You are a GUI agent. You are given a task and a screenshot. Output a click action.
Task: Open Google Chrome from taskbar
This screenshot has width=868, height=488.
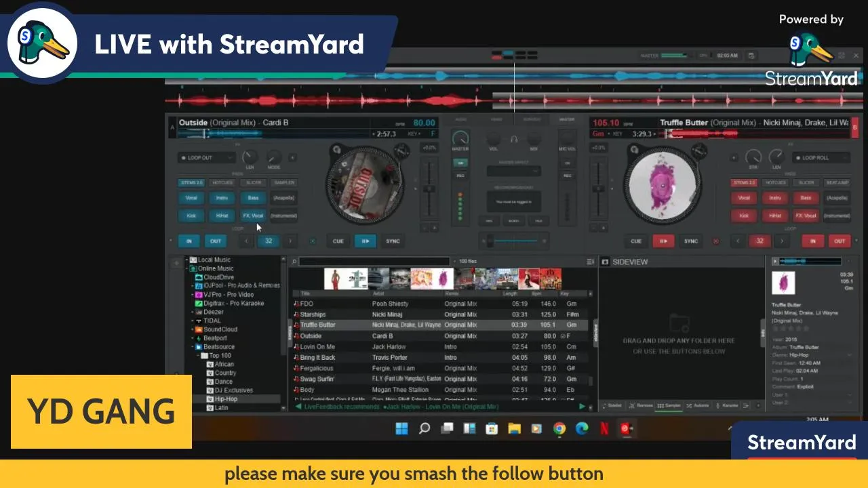click(x=559, y=428)
